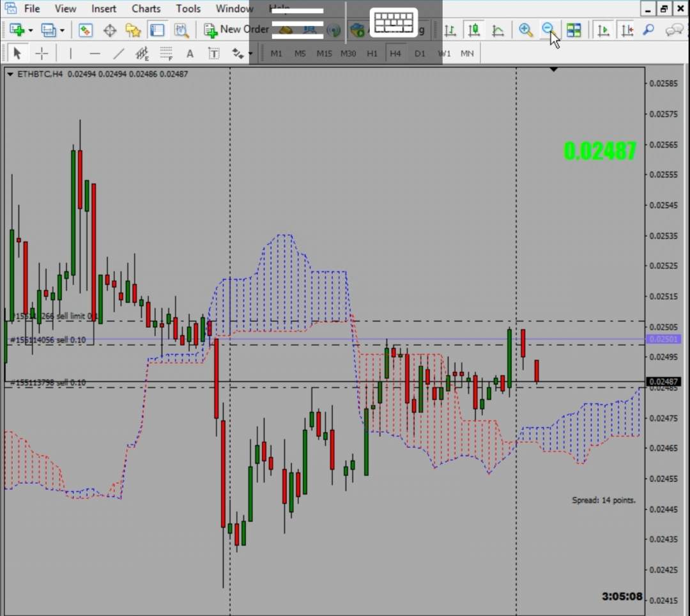
Task: Open the View menu
Action: 65,8
